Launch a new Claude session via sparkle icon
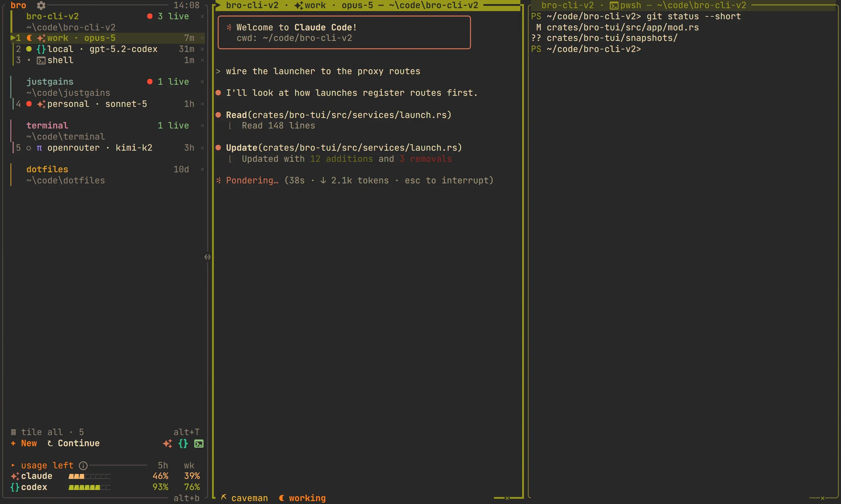This screenshot has width=841, height=504. coord(167,444)
